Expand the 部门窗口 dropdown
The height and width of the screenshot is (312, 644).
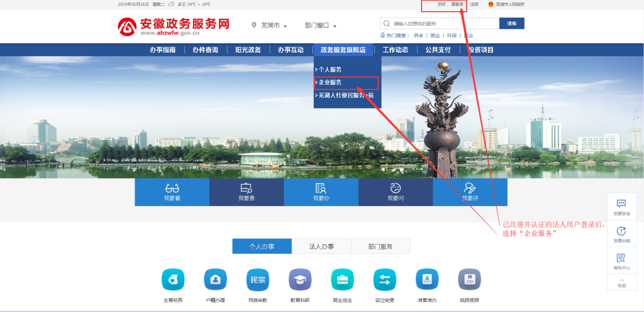click(x=320, y=25)
